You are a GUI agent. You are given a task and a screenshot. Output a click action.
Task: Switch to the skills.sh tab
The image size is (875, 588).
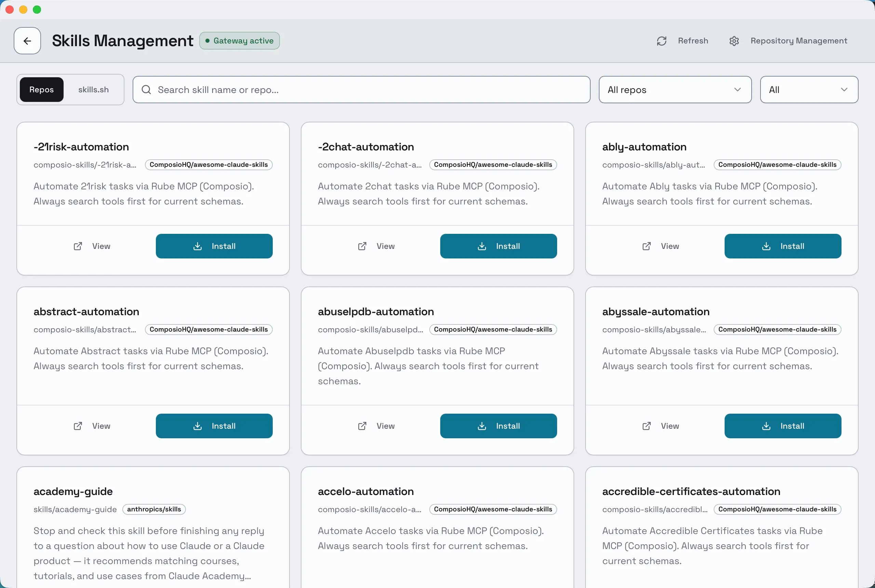coord(93,90)
